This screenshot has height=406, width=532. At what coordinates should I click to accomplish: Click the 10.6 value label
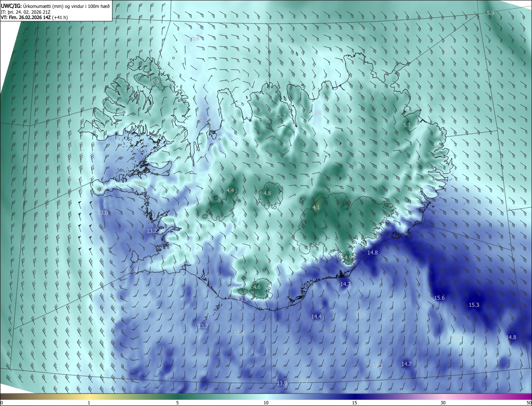coord(316,113)
